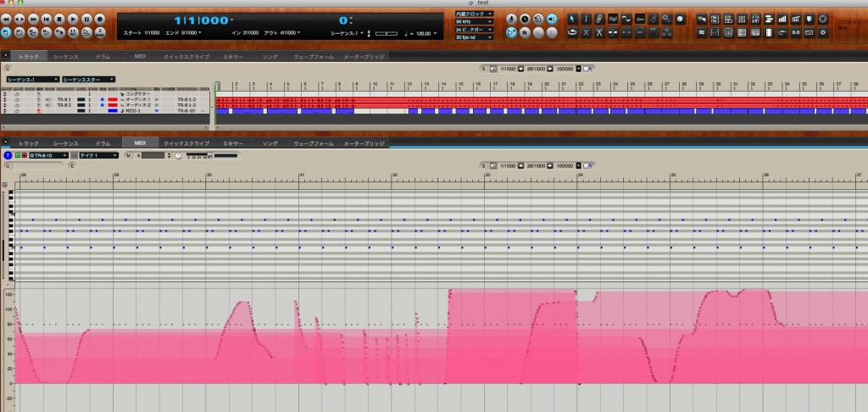Viewport: 868px width, 412px height.
Task: Select the Pencil tool
Action: pyautogui.click(x=599, y=19)
